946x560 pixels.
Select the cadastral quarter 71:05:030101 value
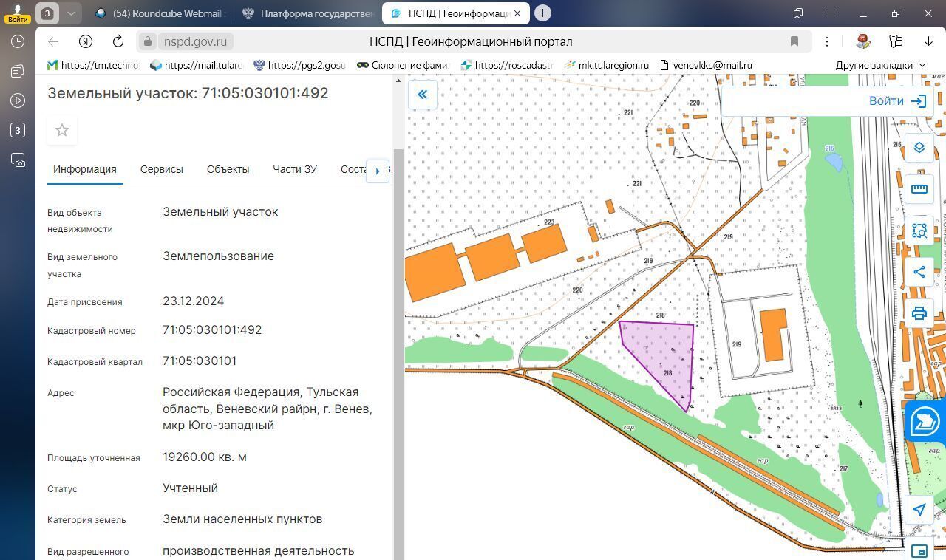pyautogui.click(x=200, y=361)
